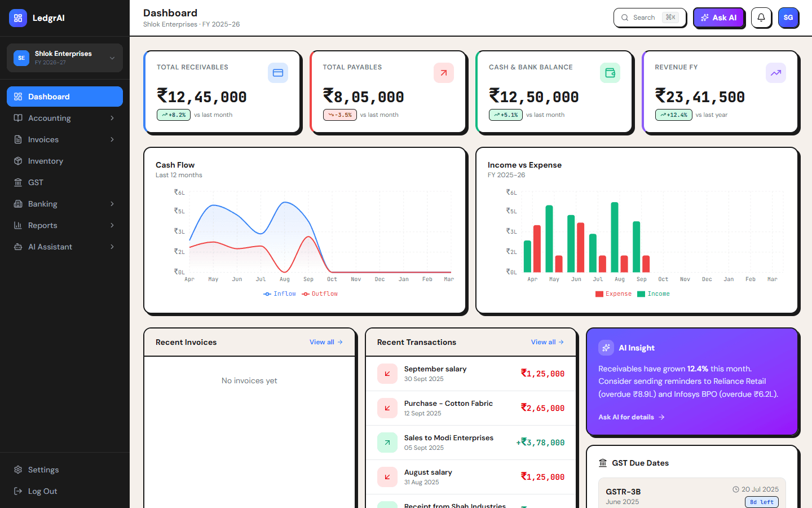Open Banking in the sidebar
The height and width of the screenshot is (508, 812).
click(65, 204)
